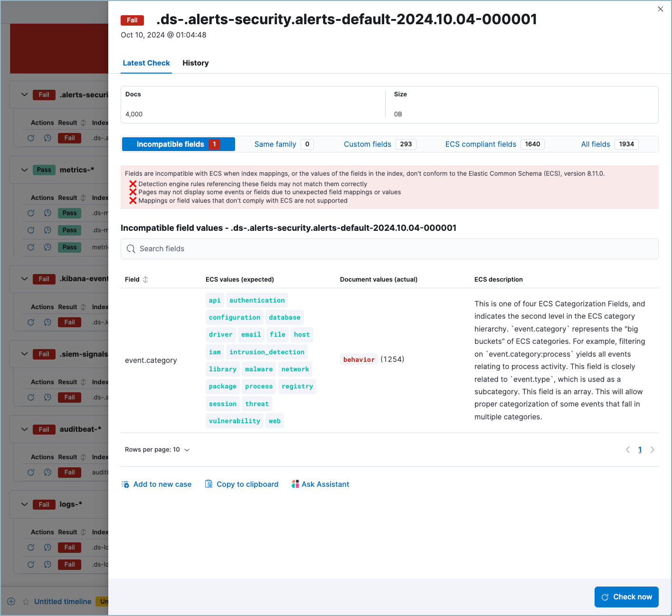Star the Untitled timeline as favorite

(x=25, y=601)
